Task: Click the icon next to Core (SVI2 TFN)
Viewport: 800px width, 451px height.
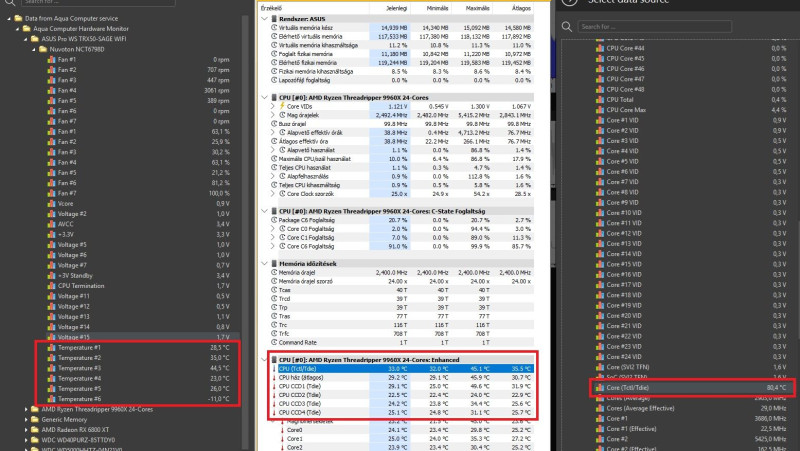Action: pos(600,367)
